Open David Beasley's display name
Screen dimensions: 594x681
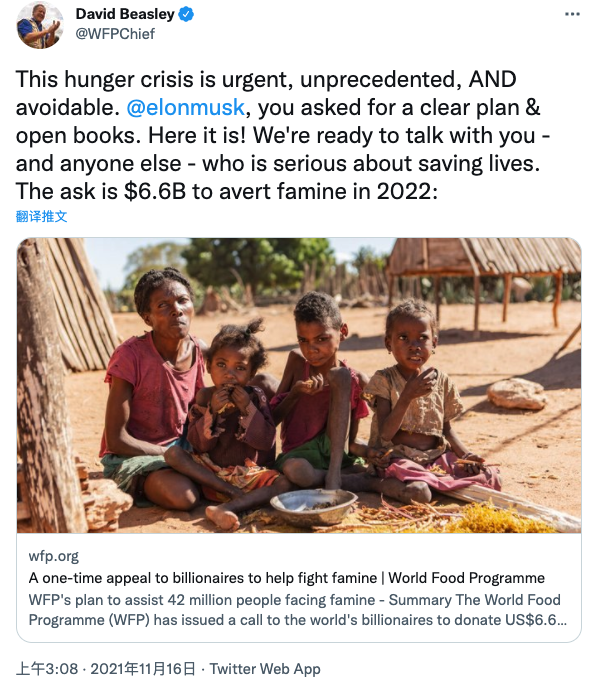[x=125, y=14]
